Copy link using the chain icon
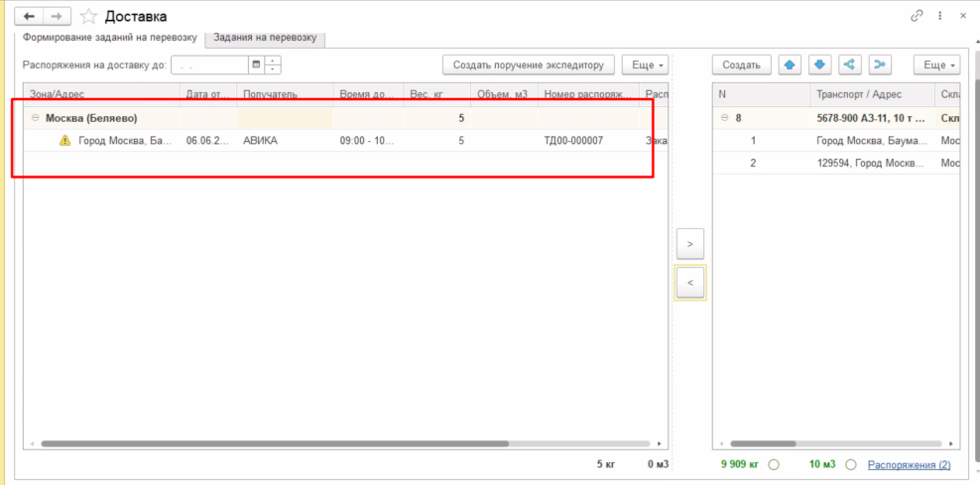This screenshot has height=485, width=980. point(917,17)
